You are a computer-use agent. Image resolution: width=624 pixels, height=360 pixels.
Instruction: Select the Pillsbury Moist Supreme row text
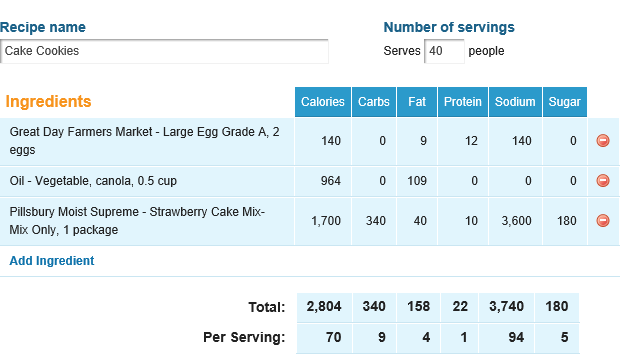137,221
